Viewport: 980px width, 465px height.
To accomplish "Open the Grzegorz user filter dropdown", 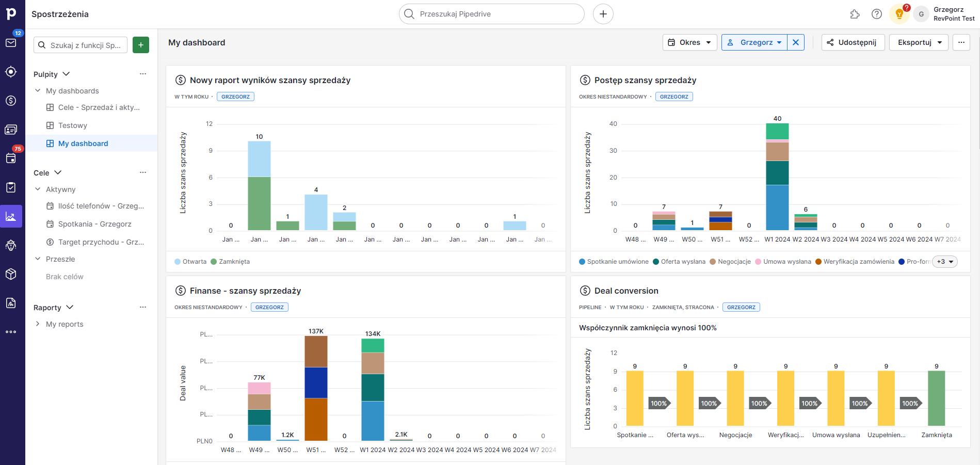I will click(x=754, y=42).
